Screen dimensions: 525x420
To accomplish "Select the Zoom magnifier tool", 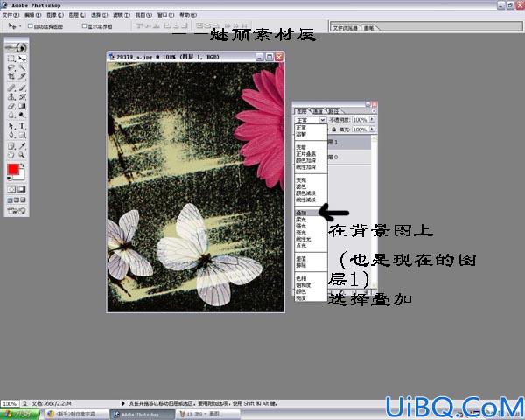I will click(22, 155).
